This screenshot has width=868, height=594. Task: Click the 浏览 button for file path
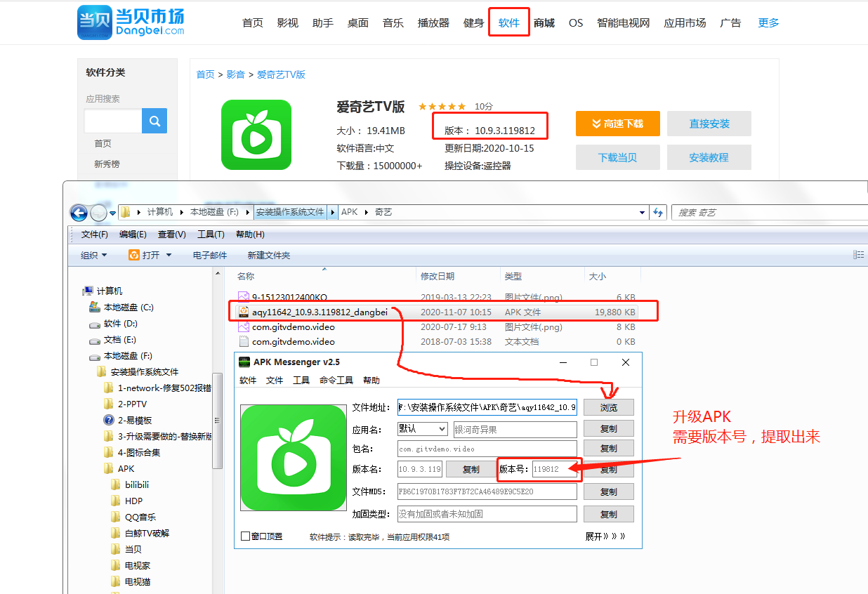point(608,407)
